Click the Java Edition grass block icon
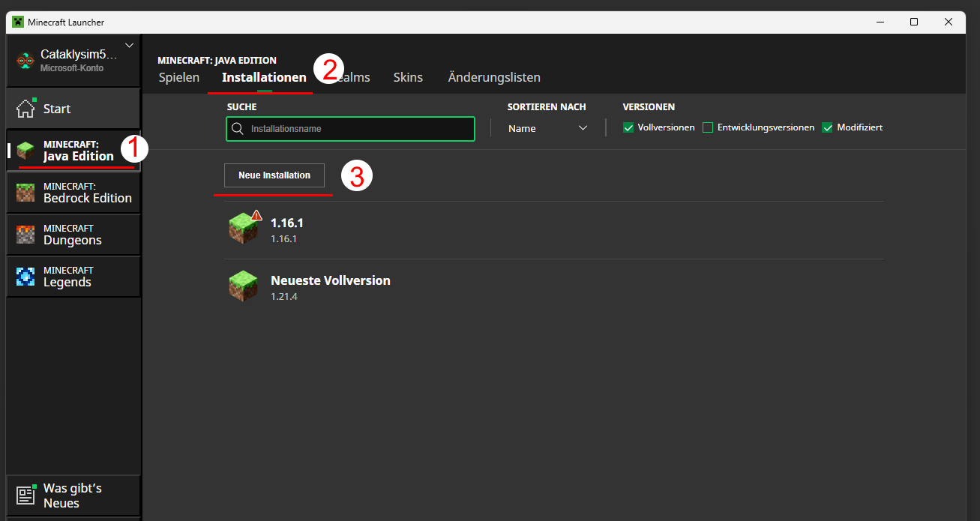The image size is (980, 521). tap(25, 151)
